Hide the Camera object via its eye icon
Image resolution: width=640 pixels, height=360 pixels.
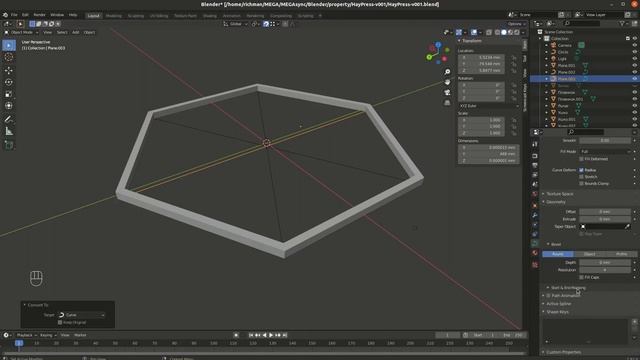(x=635, y=45)
